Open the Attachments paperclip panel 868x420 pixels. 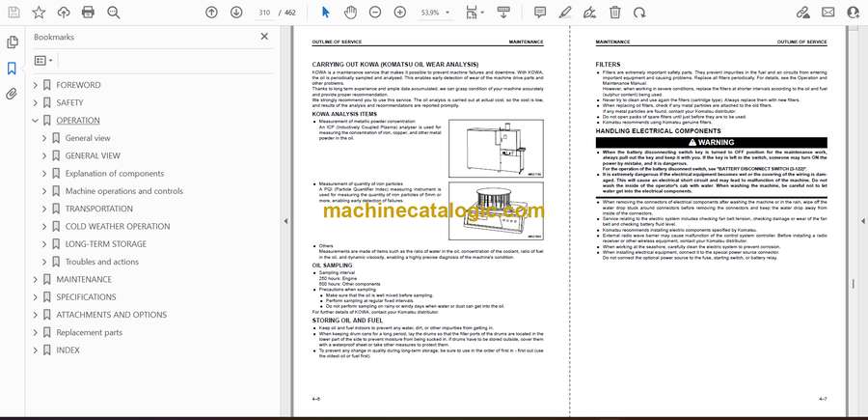coord(13,94)
